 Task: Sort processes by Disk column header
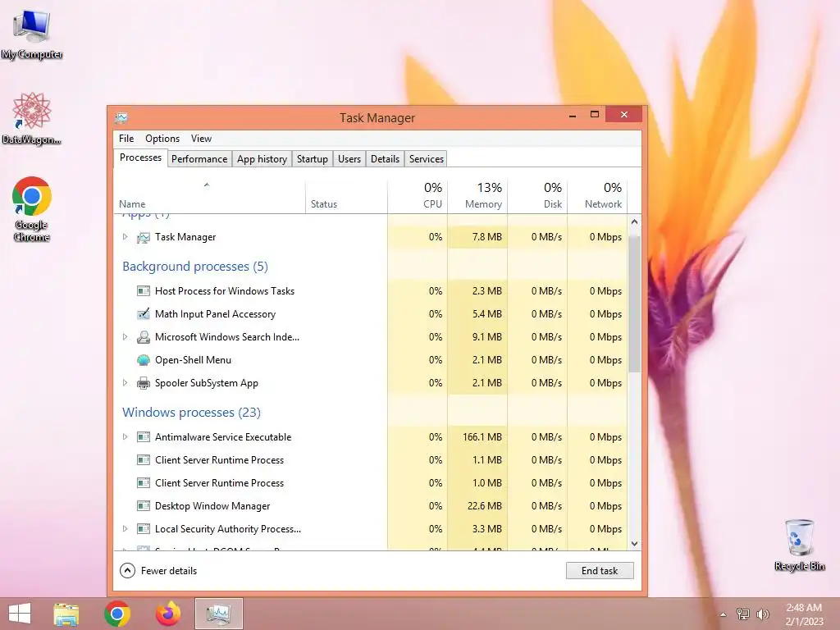[x=537, y=195]
